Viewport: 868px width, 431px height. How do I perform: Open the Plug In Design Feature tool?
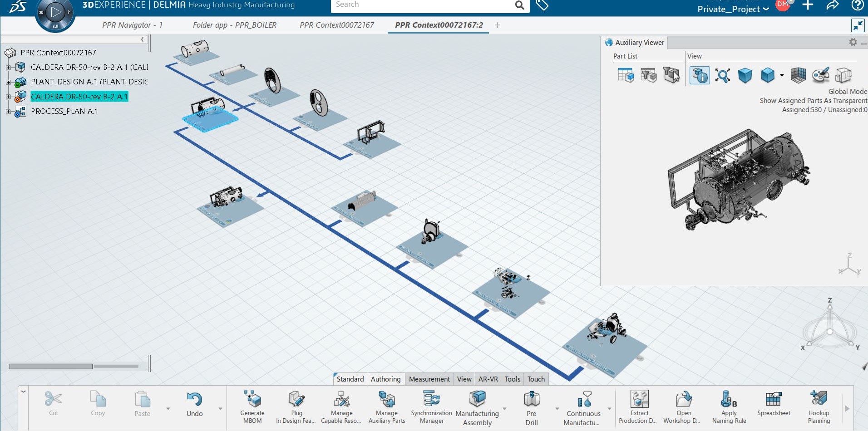[296, 407]
